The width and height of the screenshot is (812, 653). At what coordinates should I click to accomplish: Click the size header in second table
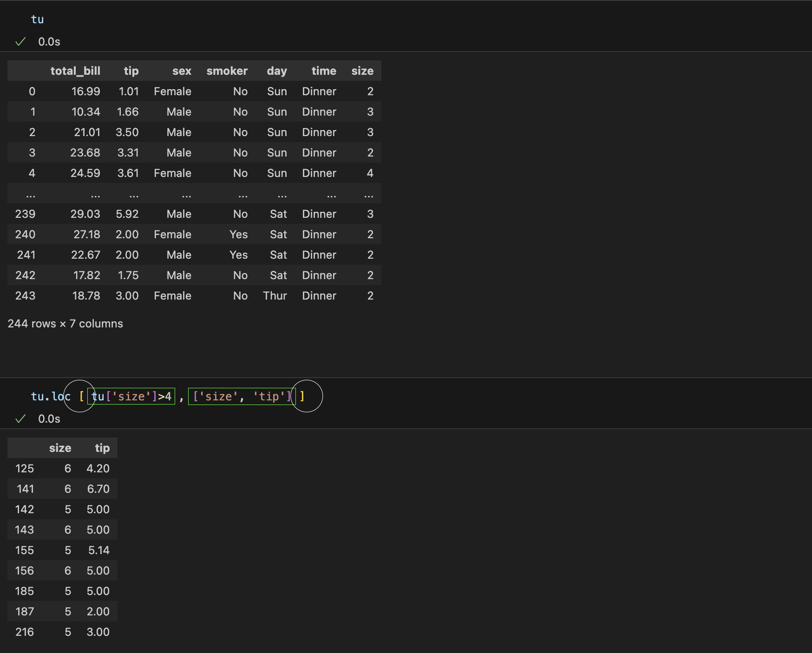(60, 448)
